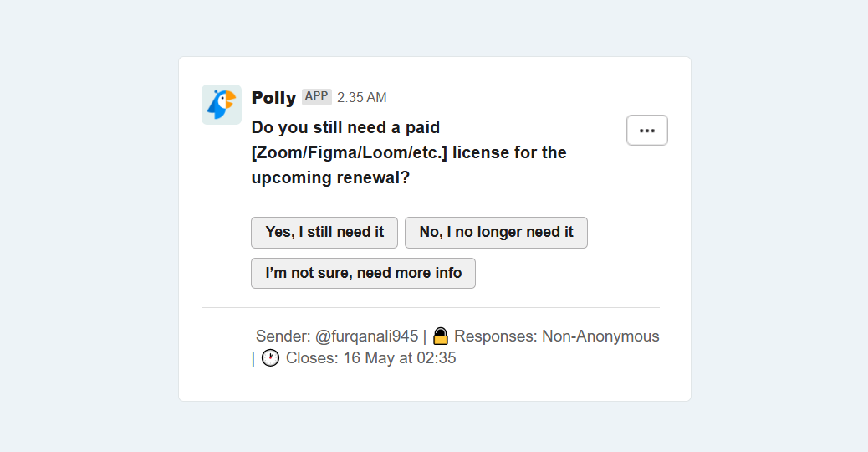Vote "Yes, I still need it"
Screen dimensions: 868x452
324,233
